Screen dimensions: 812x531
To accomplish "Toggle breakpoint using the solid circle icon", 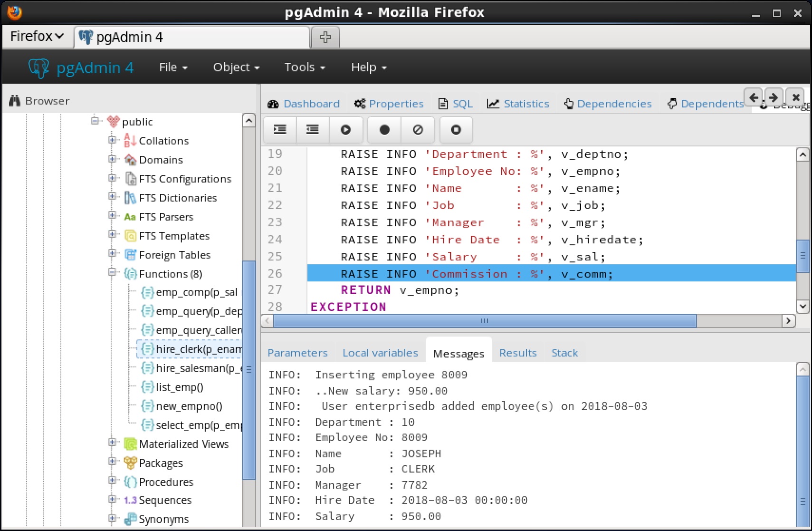I will (x=384, y=130).
